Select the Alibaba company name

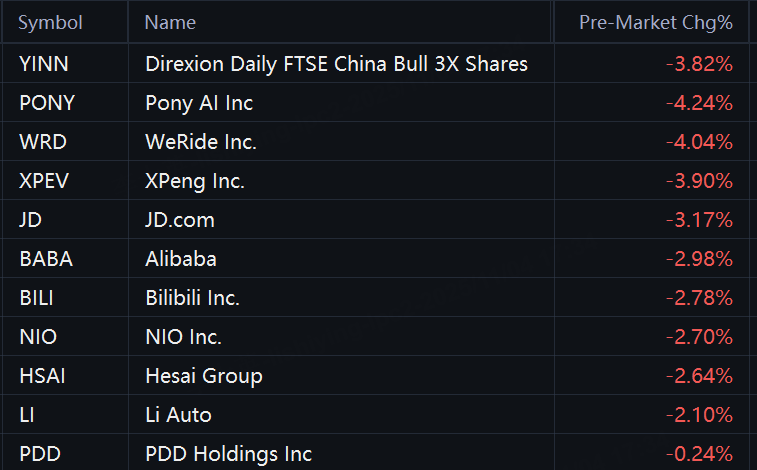[x=181, y=259]
